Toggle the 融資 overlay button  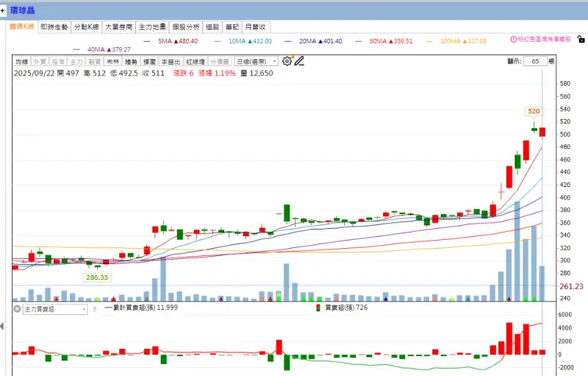pos(95,61)
